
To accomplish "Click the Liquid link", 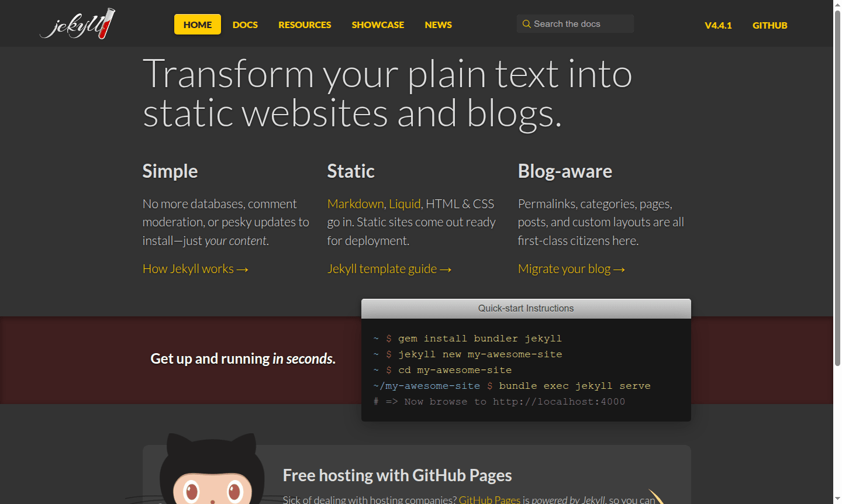I will [x=405, y=203].
